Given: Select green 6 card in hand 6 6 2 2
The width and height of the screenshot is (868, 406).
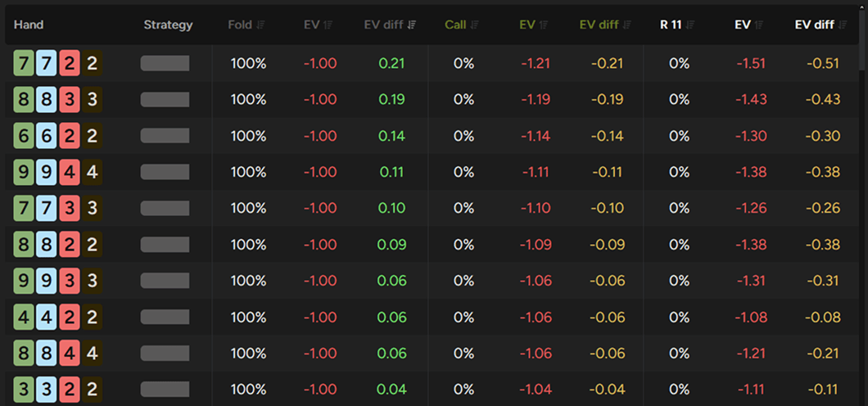Looking at the screenshot, I should click(24, 136).
